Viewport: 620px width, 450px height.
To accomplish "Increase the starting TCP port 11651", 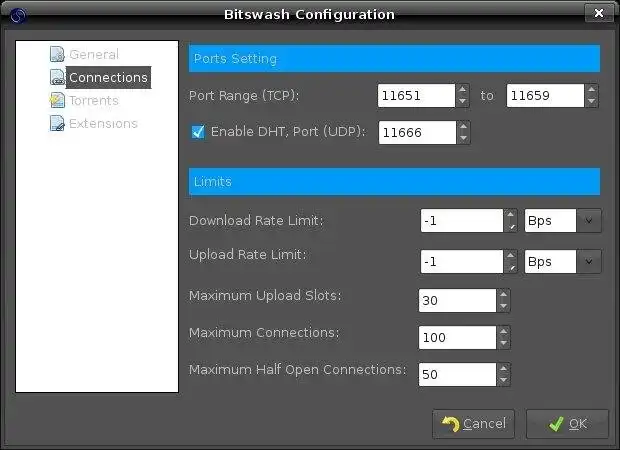I will tap(462, 90).
